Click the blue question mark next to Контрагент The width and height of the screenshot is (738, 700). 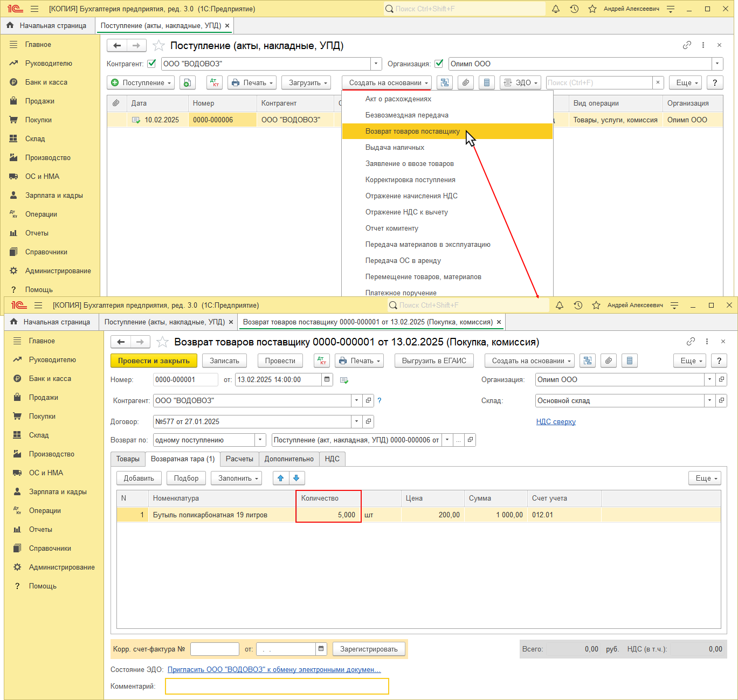[380, 400]
